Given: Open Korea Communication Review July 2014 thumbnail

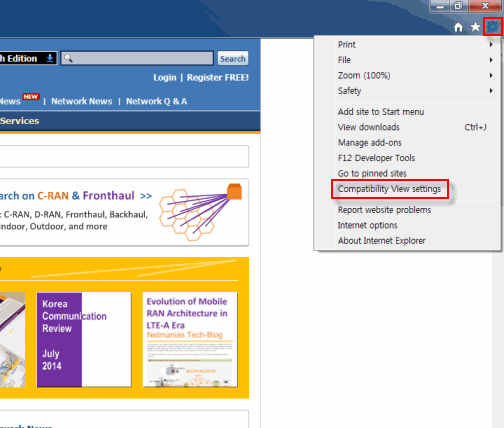Looking at the screenshot, I should (84, 339).
